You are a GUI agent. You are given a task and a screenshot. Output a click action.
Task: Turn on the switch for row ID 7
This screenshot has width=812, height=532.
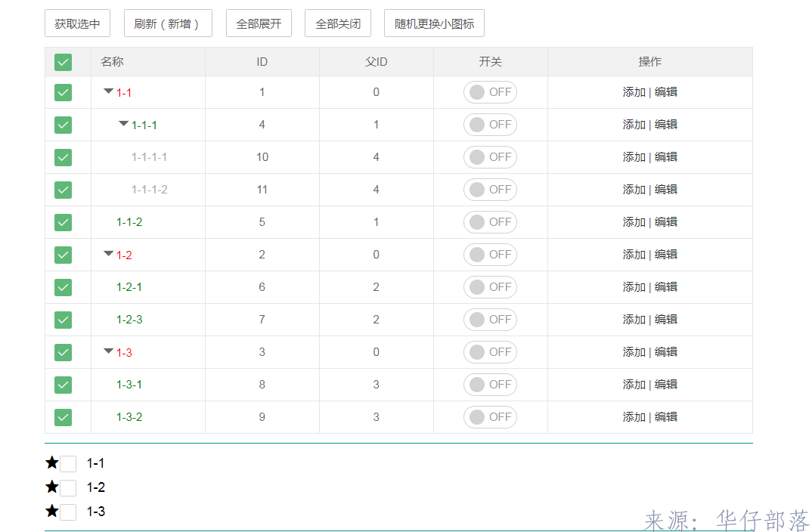pos(490,320)
